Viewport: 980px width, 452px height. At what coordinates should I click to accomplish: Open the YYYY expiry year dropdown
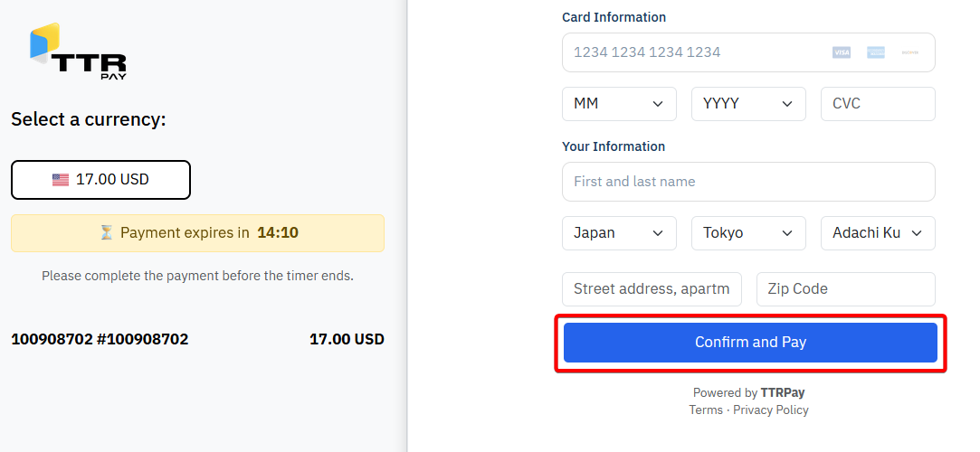[748, 104]
